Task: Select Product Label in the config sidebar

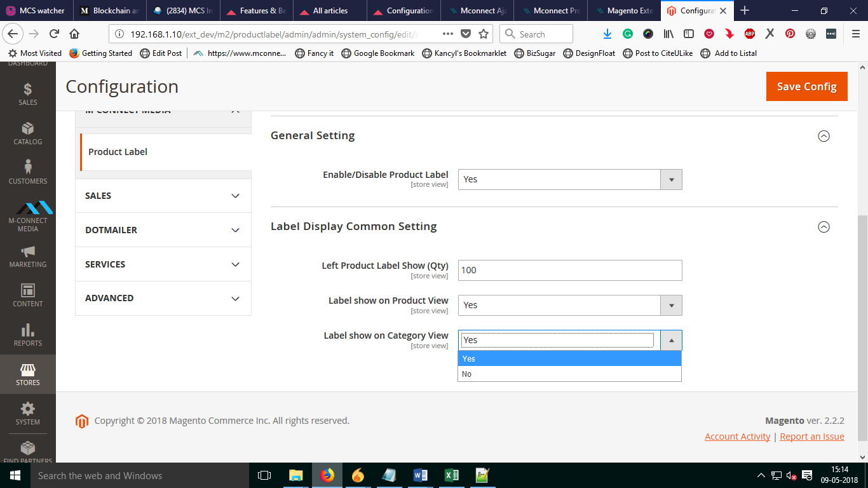Action: (118, 152)
